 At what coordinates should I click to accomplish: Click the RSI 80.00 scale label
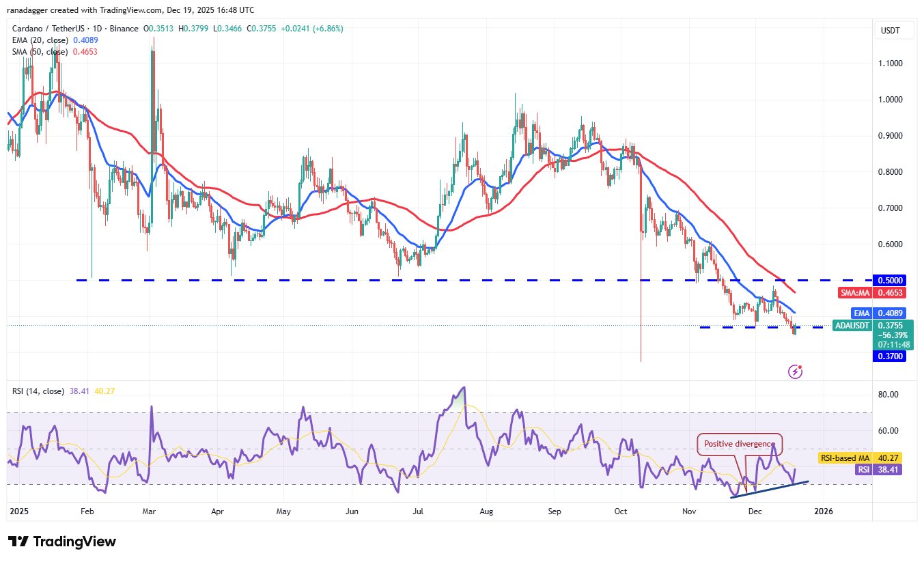pyautogui.click(x=889, y=395)
